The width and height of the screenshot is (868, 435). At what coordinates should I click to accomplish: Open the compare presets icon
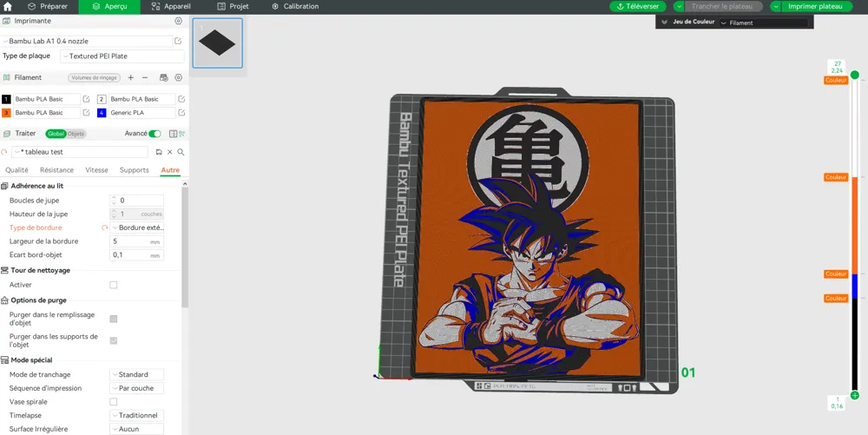[181, 134]
